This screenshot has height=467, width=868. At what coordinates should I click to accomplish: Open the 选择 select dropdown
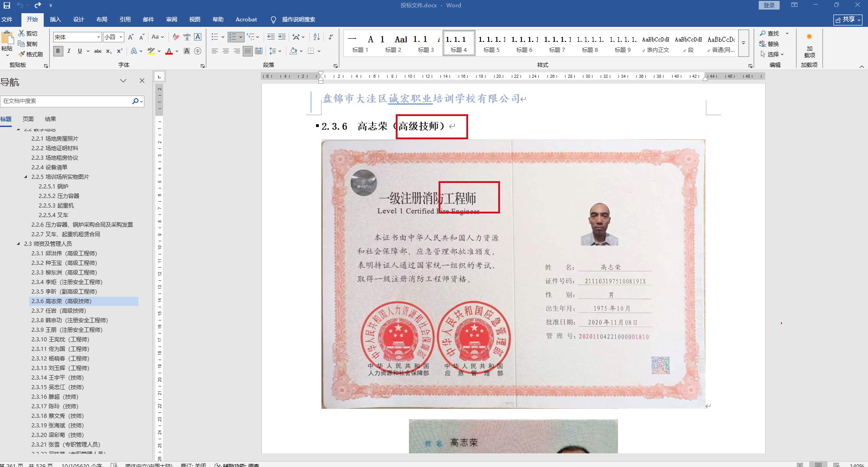[x=772, y=54]
